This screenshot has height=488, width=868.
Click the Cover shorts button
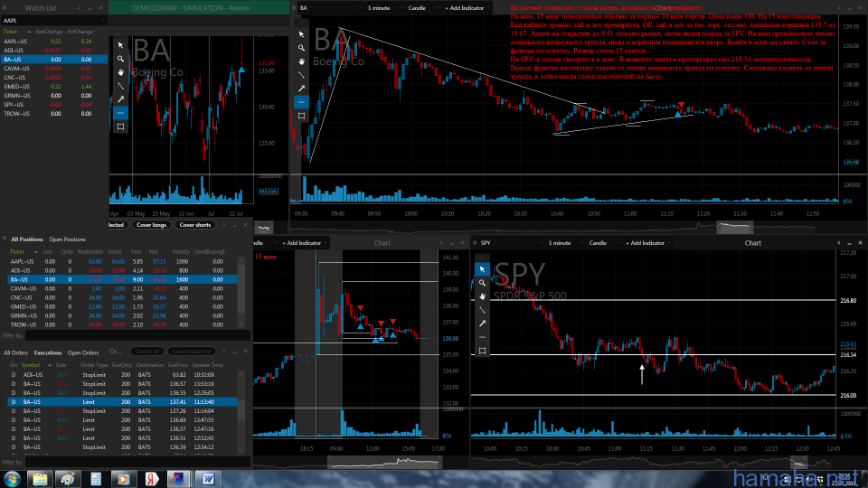click(195, 225)
